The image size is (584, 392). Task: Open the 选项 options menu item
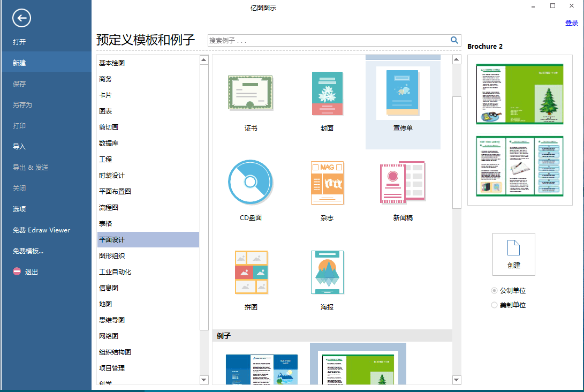[19, 209]
